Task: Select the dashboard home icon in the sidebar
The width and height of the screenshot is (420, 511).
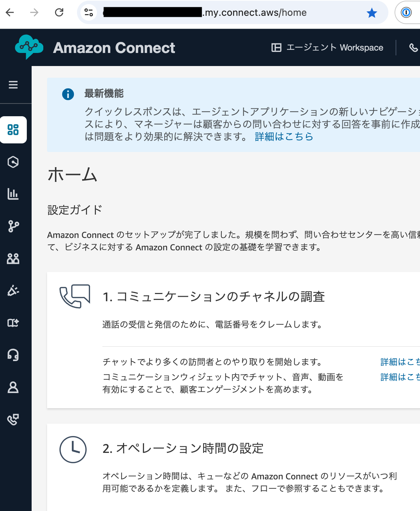Action: tap(13, 130)
